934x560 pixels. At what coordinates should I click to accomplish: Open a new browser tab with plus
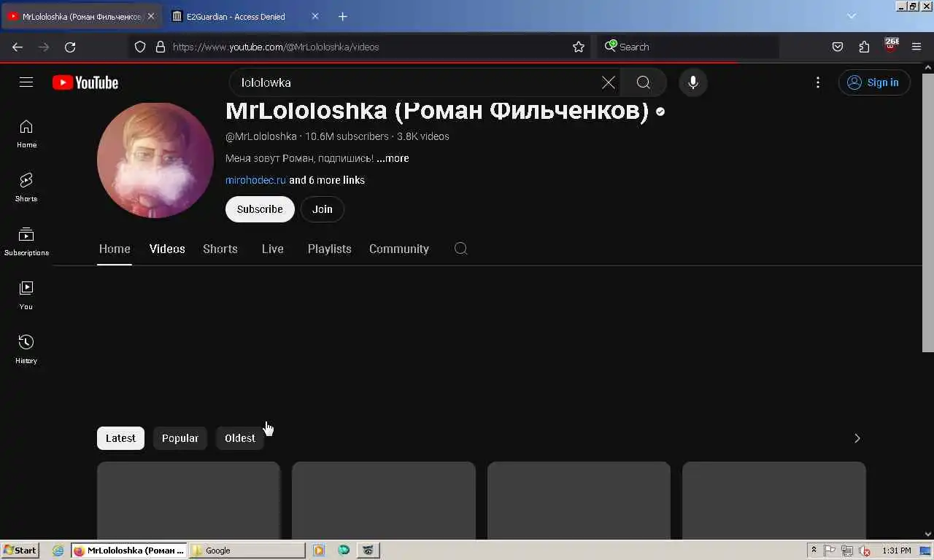pos(343,16)
